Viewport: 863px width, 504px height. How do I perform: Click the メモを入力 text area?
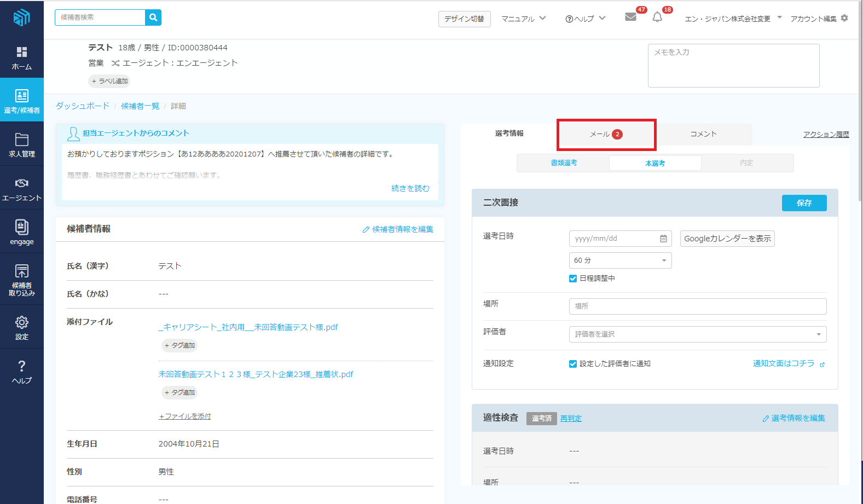pyautogui.click(x=733, y=66)
